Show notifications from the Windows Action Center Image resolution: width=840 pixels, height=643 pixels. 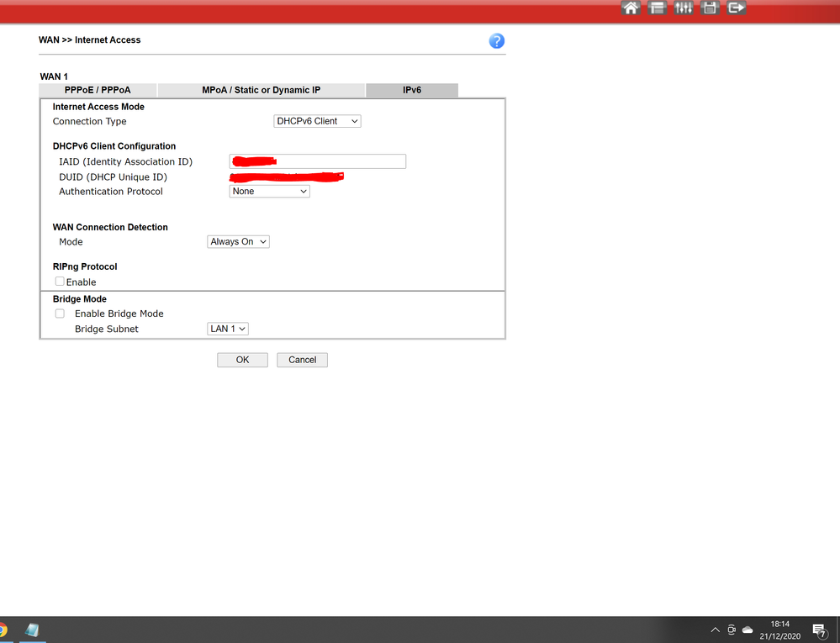coord(820,630)
